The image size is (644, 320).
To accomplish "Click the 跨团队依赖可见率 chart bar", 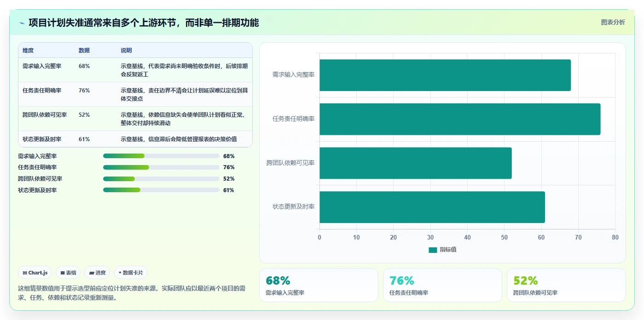I will click(416, 163).
